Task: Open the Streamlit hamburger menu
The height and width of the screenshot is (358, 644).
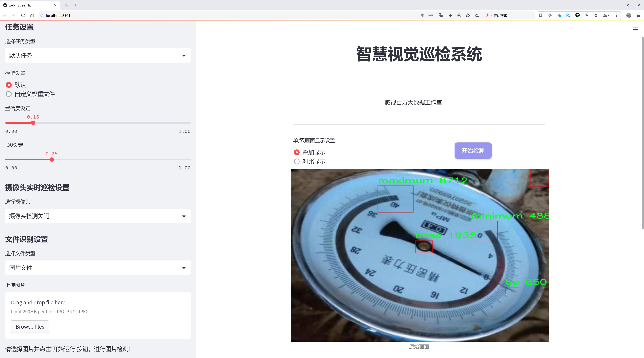Action: pyautogui.click(x=635, y=30)
